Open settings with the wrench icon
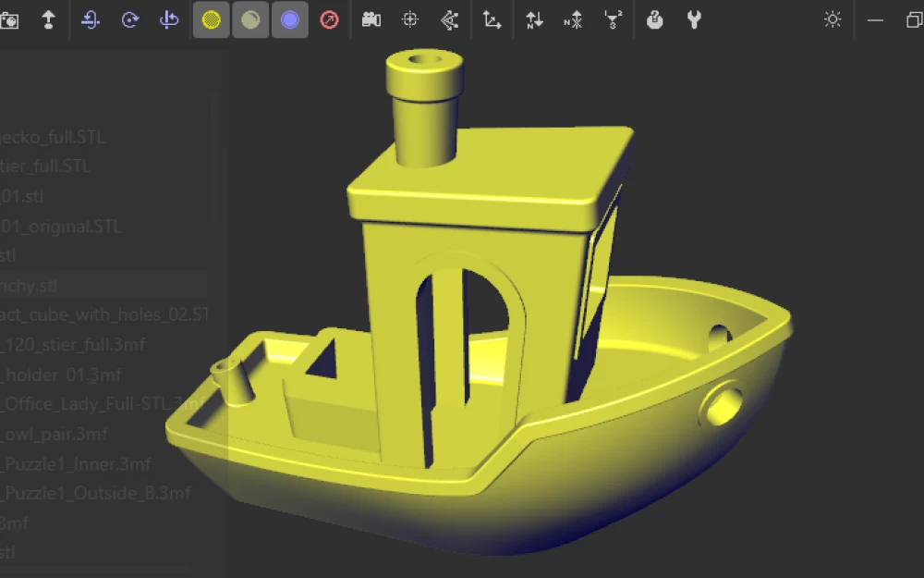 693,18
